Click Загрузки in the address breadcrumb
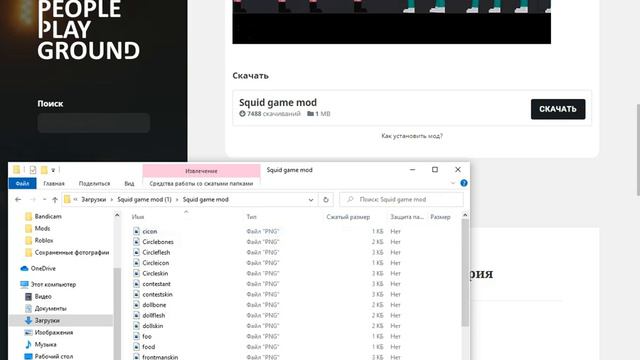 point(93,200)
